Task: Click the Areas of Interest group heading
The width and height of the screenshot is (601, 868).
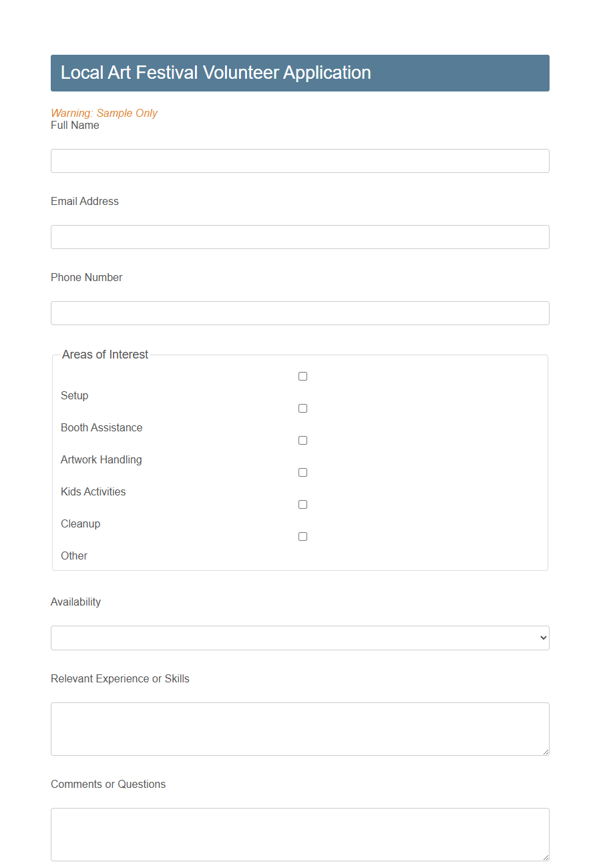Action: 105,355
